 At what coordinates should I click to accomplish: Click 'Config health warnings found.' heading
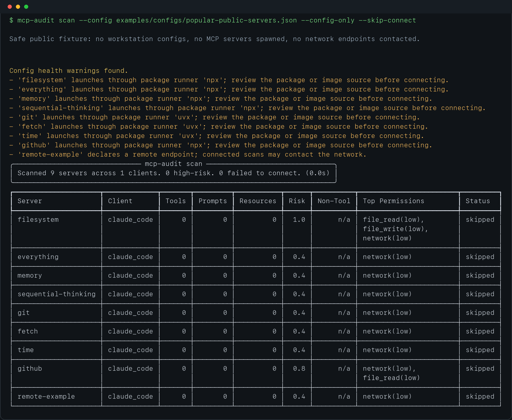(69, 71)
